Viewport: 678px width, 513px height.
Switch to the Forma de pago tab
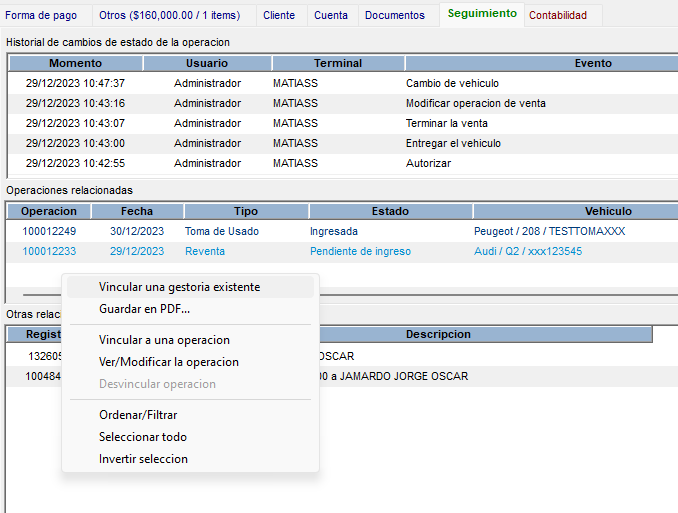[41, 15]
